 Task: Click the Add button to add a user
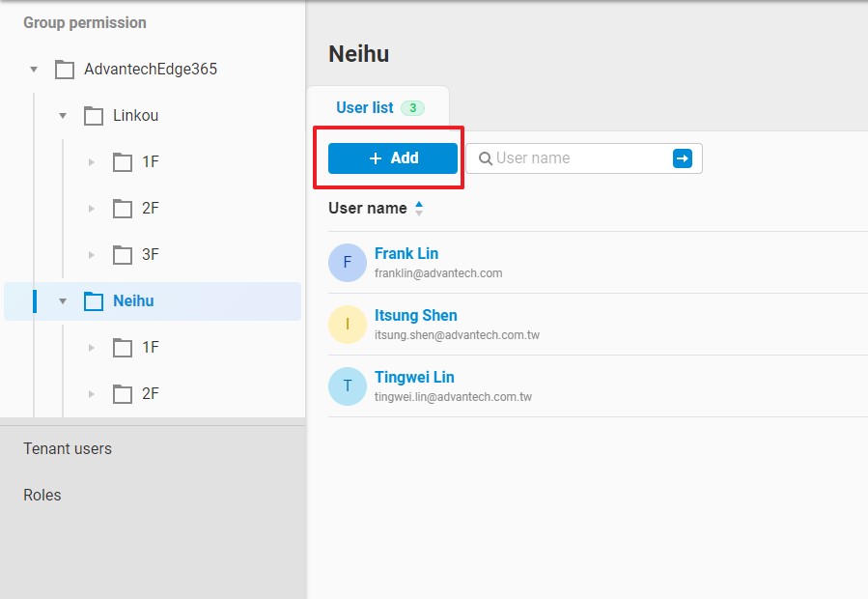click(390, 157)
